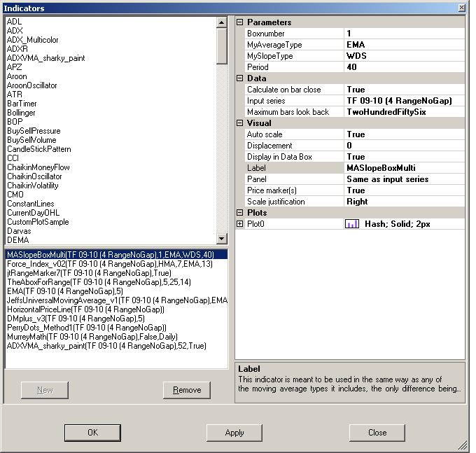Toggle Calculate on bar close value
The width and height of the screenshot is (476, 453).
[x=404, y=90]
